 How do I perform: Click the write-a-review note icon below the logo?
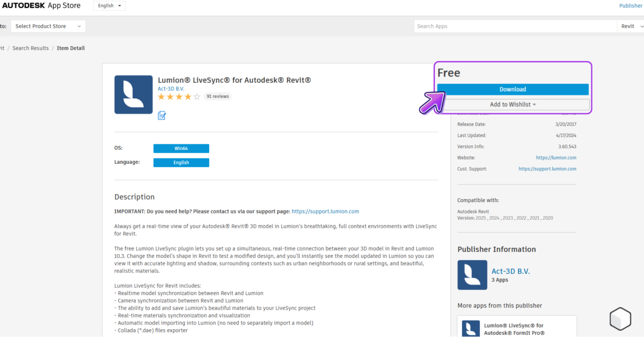click(x=162, y=115)
